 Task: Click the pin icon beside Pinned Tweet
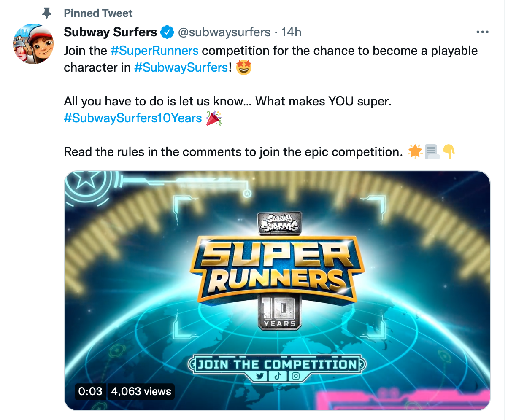click(x=47, y=13)
